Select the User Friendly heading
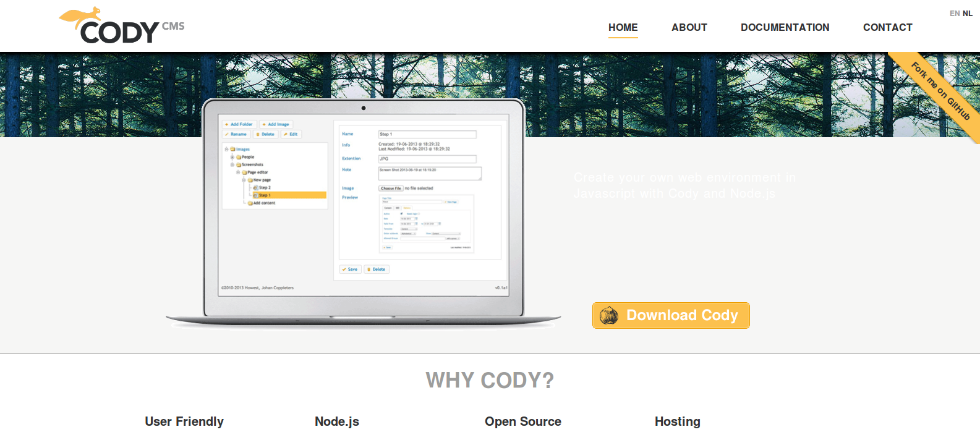Viewport: 980px width, 440px height. 184,421
